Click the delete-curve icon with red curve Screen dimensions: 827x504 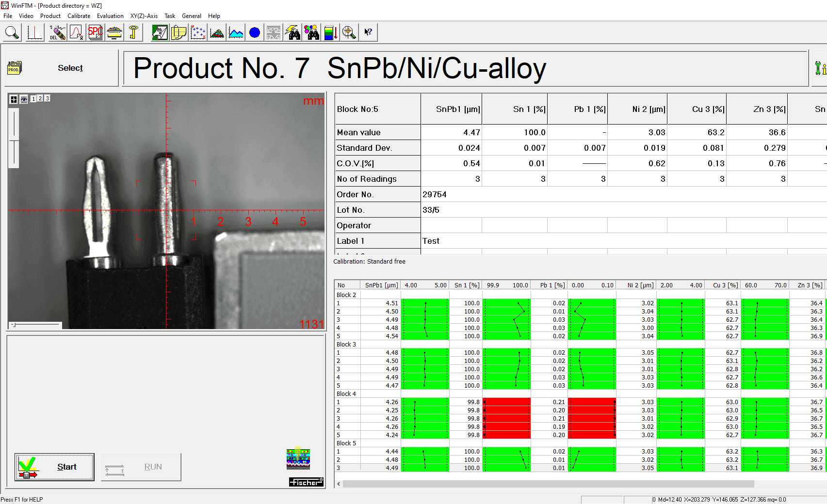click(76, 32)
